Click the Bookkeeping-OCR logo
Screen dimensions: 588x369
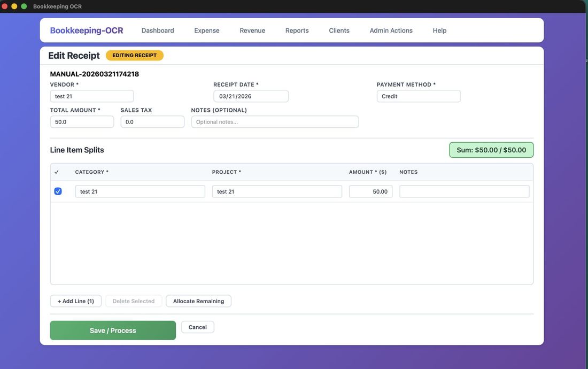87,30
